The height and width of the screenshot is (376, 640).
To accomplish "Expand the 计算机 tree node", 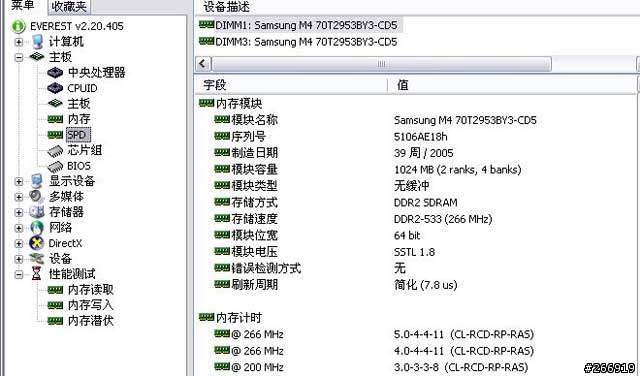I will point(18,42).
